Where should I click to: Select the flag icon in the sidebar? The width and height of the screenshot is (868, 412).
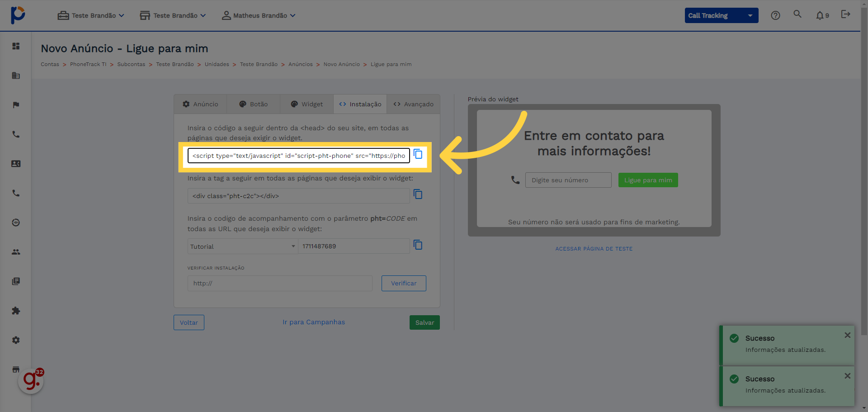[x=16, y=105]
